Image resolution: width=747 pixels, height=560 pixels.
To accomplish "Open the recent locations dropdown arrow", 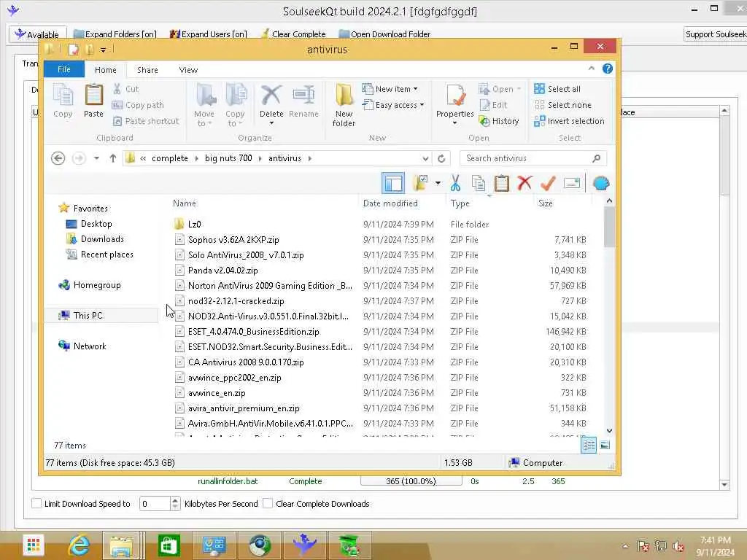I will pyautogui.click(x=96, y=158).
